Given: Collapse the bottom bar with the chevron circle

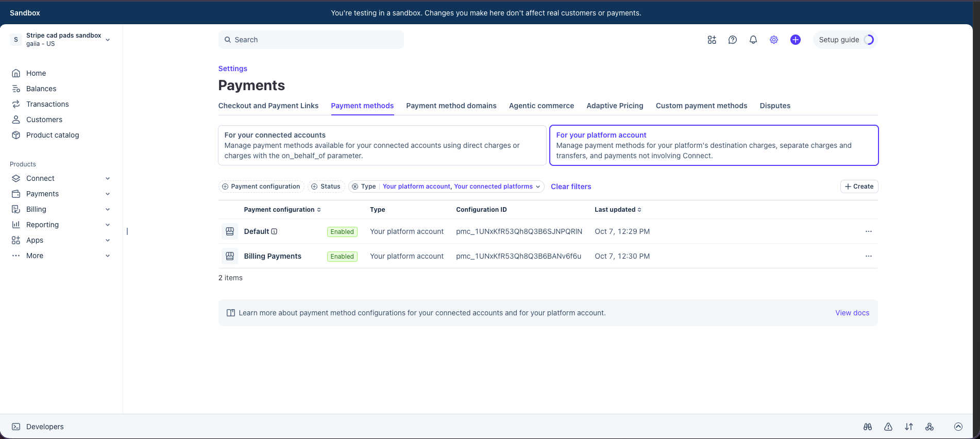Looking at the screenshot, I should click(958, 427).
